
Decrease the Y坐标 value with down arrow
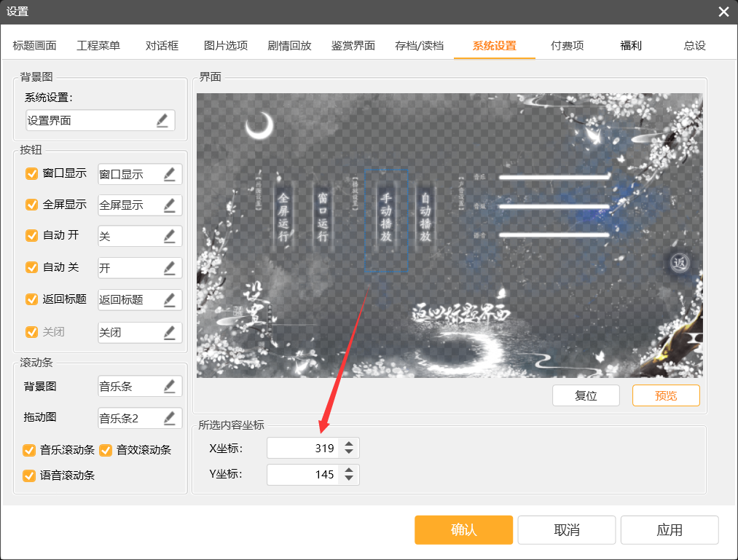click(349, 478)
